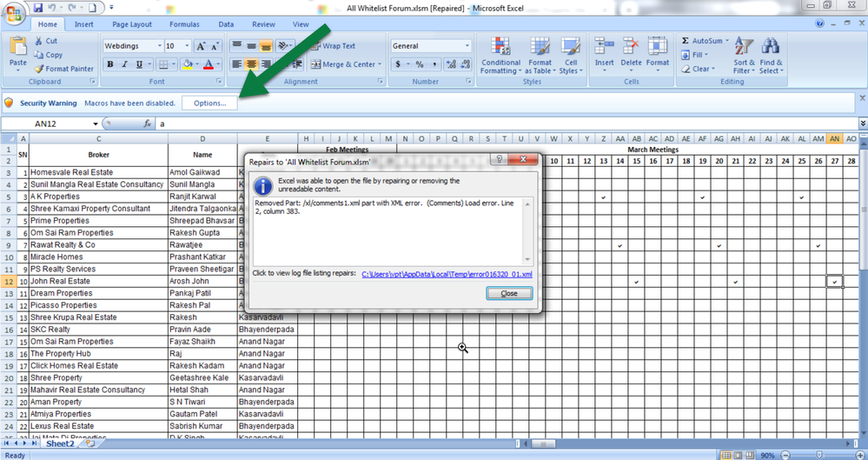Click the Insert Function fx icon
This screenshot has width=868, height=460.
point(147,123)
